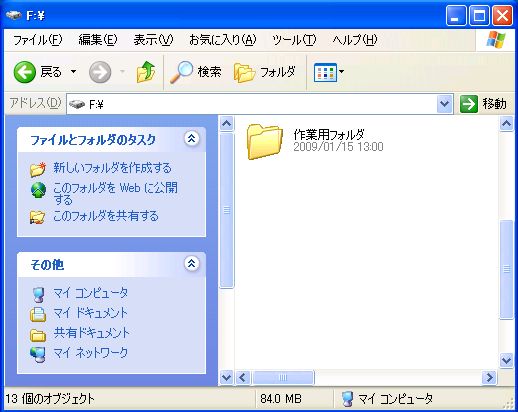The height and width of the screenshot is (412, 518).
Task: Click the green Go (移動) arrow button
Action: tap(469, 104)
